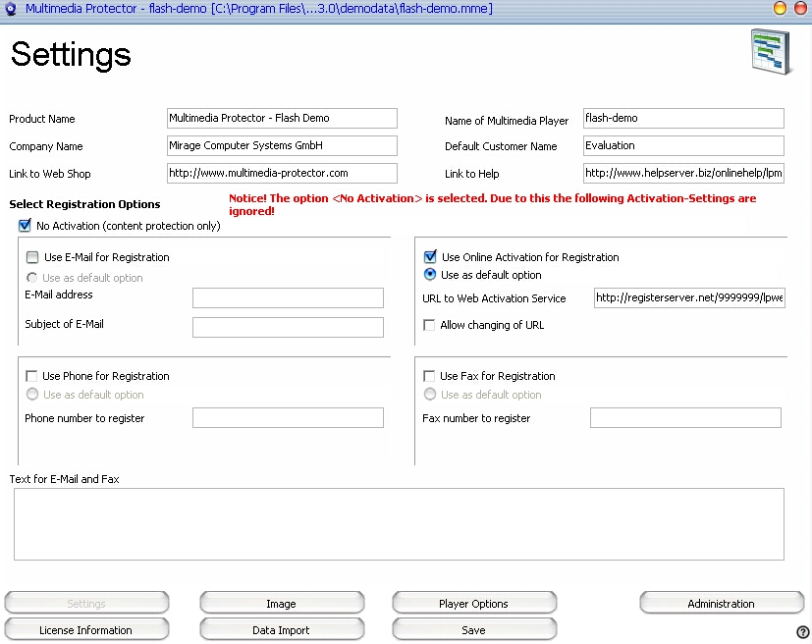812x644 pixels.
Task: Tick Use Fax for Registration checkbox
Action: [429, 376]
